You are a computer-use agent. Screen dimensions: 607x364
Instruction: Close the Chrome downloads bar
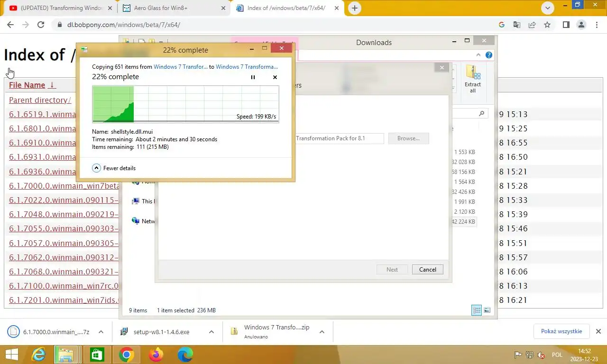pos(598,331)
